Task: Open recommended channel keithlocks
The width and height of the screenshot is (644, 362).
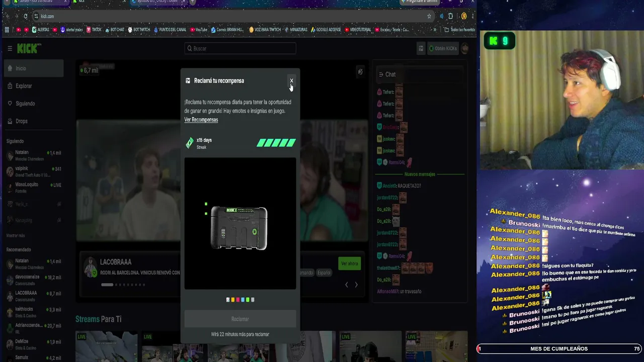Action: click(33, 312)
